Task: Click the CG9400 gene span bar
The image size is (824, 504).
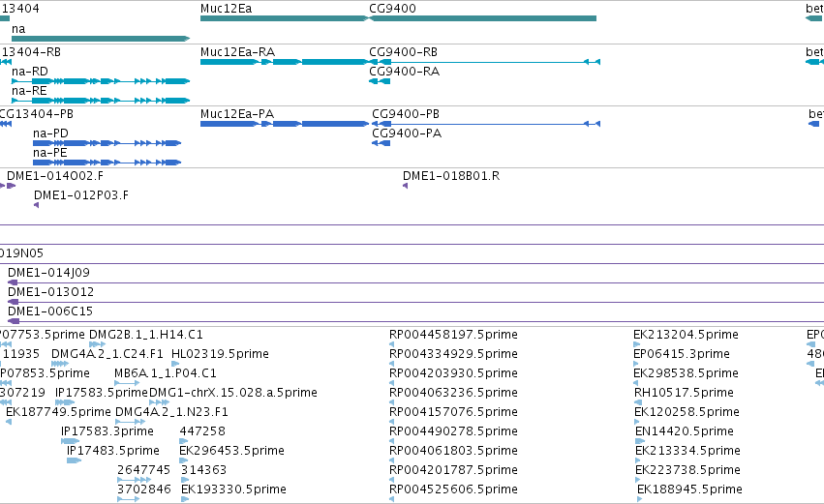Action: click(483, 18)
